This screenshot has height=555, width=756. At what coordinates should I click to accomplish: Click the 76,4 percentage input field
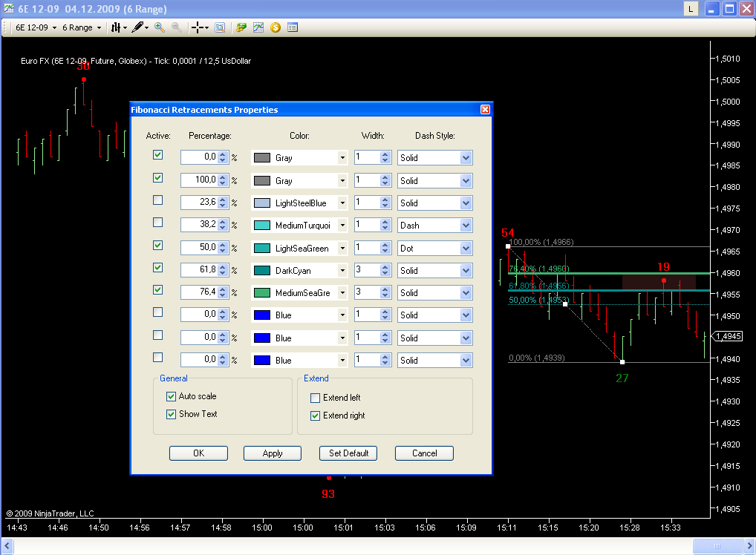pyautogui.click(x=199, y=292)
